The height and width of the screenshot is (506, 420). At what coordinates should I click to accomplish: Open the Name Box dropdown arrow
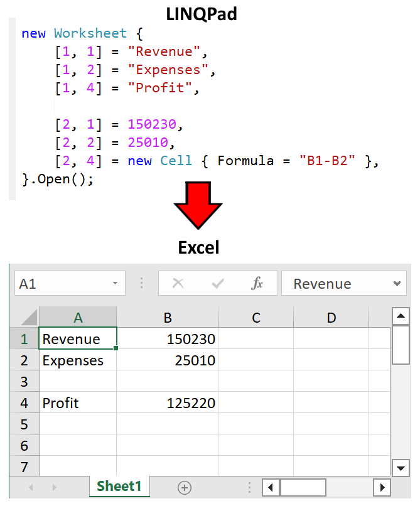coord(115,283)
